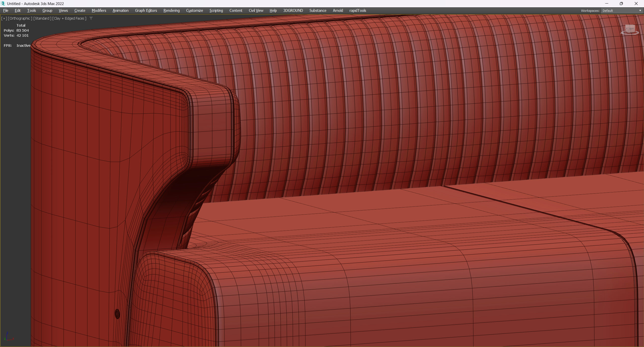
Task: Open the rapidTools menu
Action: click(358, 11)
